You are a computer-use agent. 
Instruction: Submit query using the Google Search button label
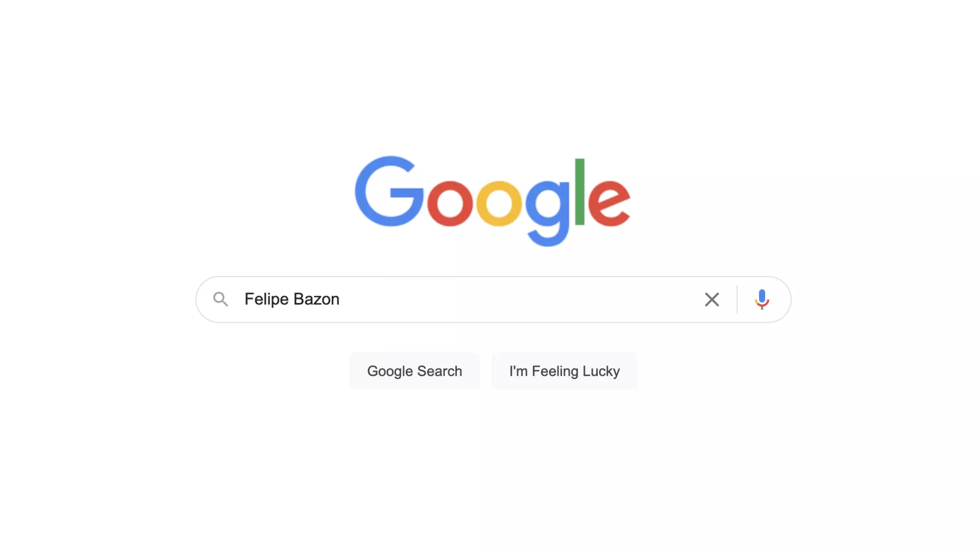click(x=414, y=371)
